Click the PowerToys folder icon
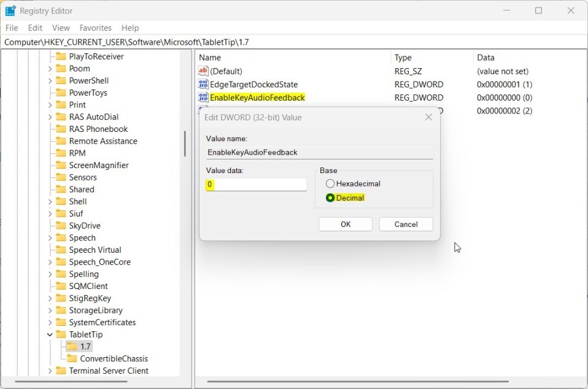Image resolution: width=588 pixels, height=389 pixels. pos(60,93)
